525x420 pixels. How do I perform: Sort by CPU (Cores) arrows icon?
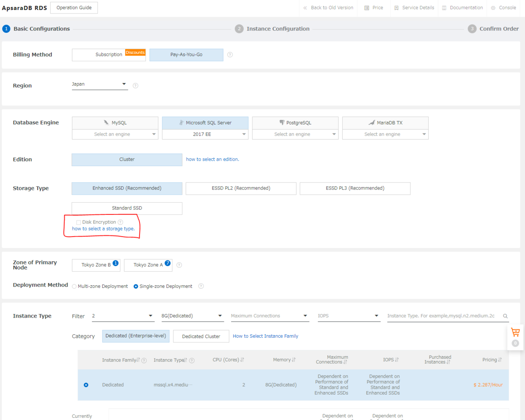[x=242, y=360]
